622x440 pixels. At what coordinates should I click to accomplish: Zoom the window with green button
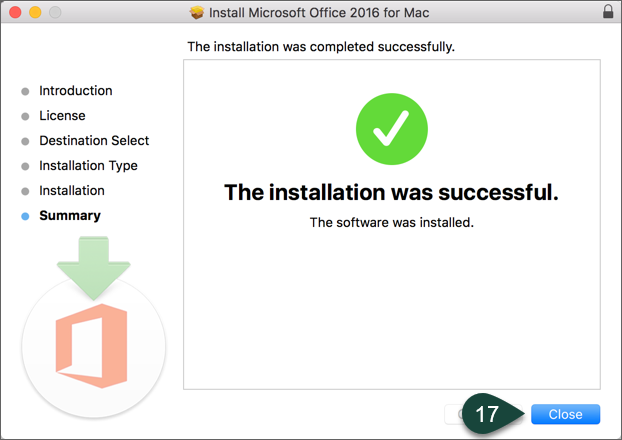pyautogui.click(x=53, y=12)
